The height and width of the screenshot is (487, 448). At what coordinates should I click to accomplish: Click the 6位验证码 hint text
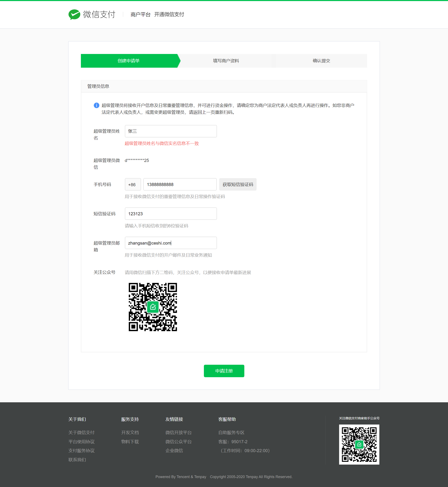[x=156, y=226]
